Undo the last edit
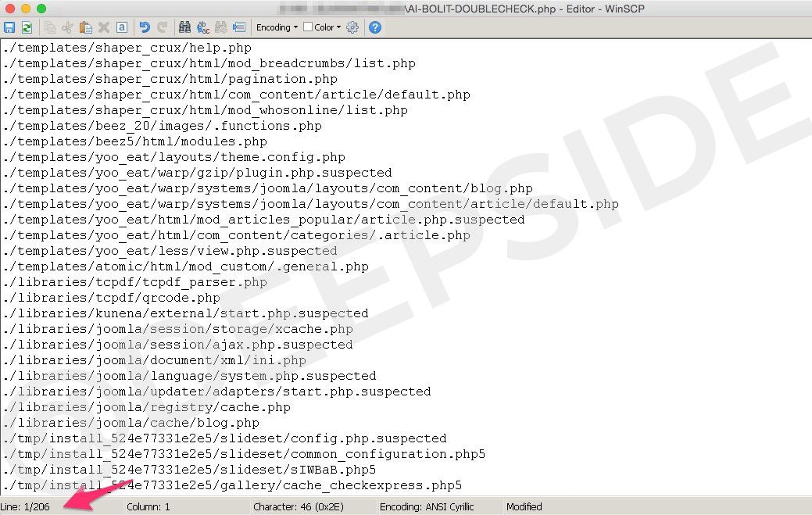Image resolution: width=812 pixels, height=515 pixels. [x=145, y=27]
